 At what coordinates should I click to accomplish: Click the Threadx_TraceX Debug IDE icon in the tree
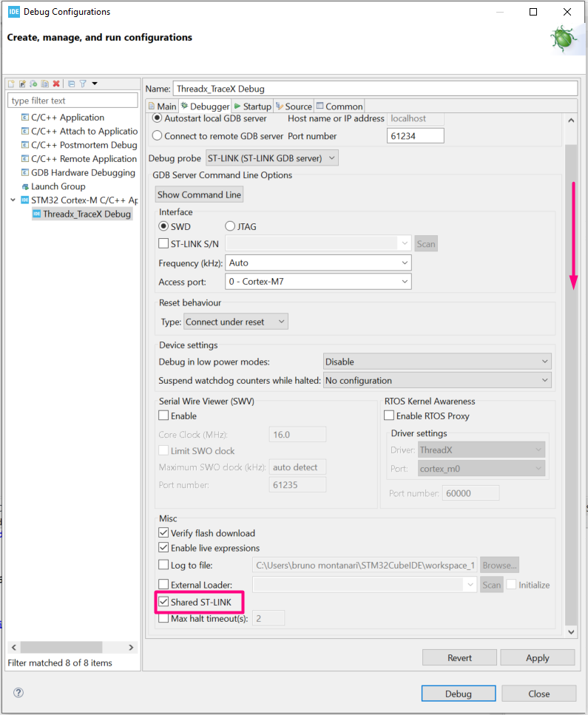(x=37, y=214)
